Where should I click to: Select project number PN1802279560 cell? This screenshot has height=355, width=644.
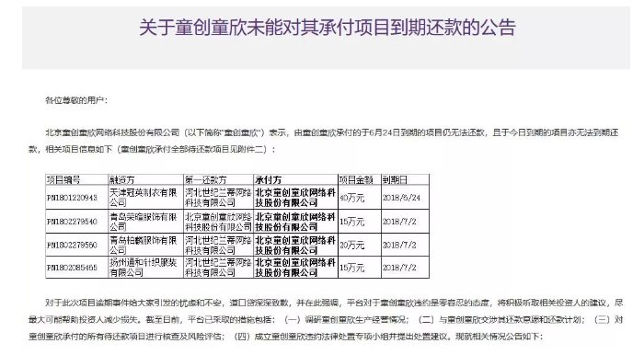pyautogui.click(x=76, y=245)
